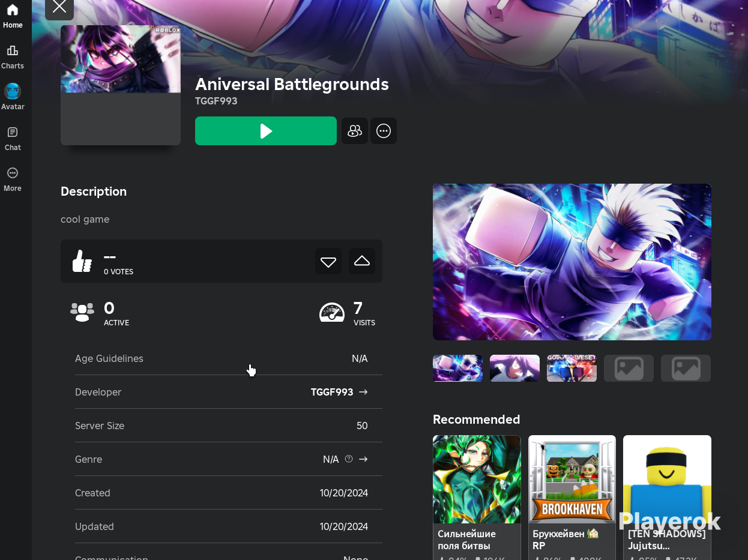Image resolution: width=748 pixels, height=560 pixels.
Task: Open Charts in the sidebar
Action: [13, 57]
